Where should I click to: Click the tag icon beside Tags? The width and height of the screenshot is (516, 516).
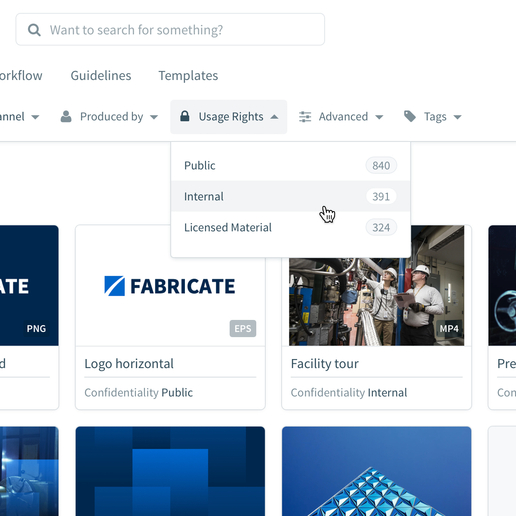point(410,117)
